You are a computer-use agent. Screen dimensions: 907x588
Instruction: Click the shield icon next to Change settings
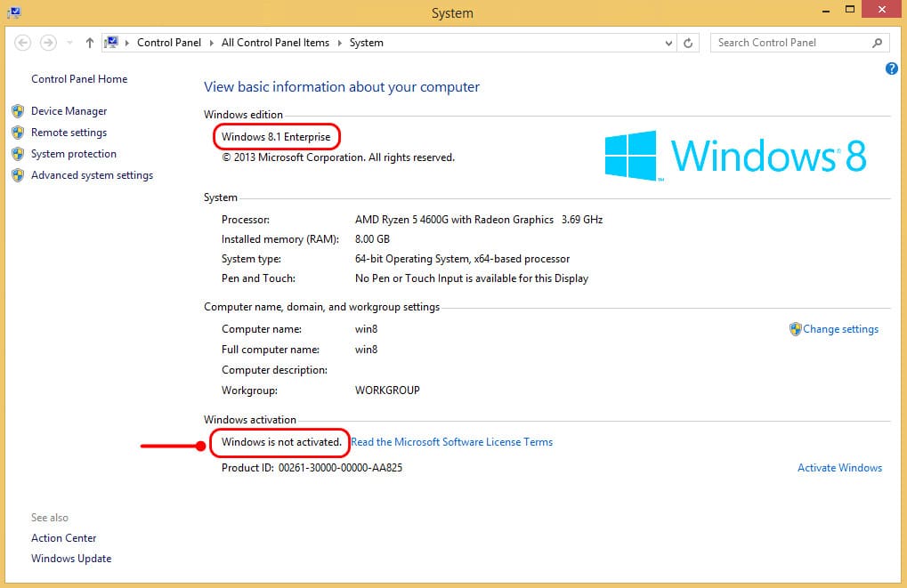pyautogui.click(x=796, y=329)
